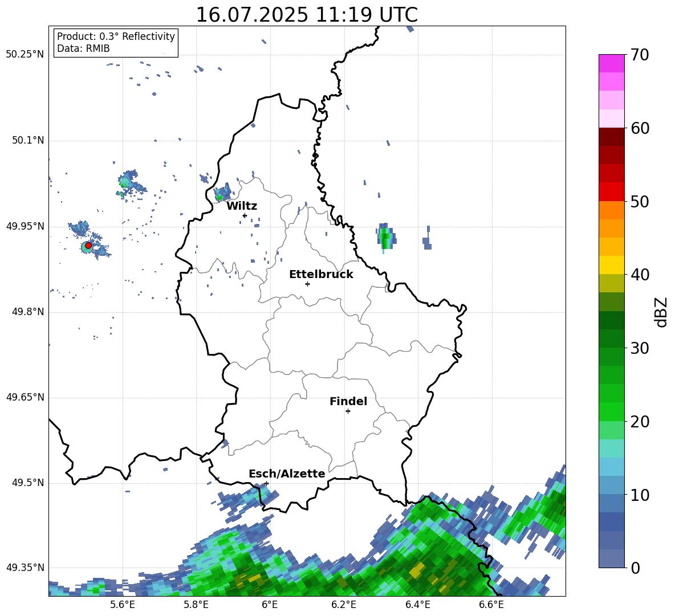This screenshot has height=616, width=675.
Task: Click the Findel cross marker
Action: [348, 411]
